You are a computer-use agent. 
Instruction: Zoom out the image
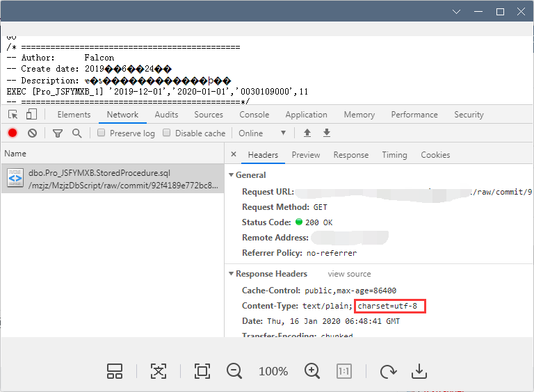coord(234,371)
